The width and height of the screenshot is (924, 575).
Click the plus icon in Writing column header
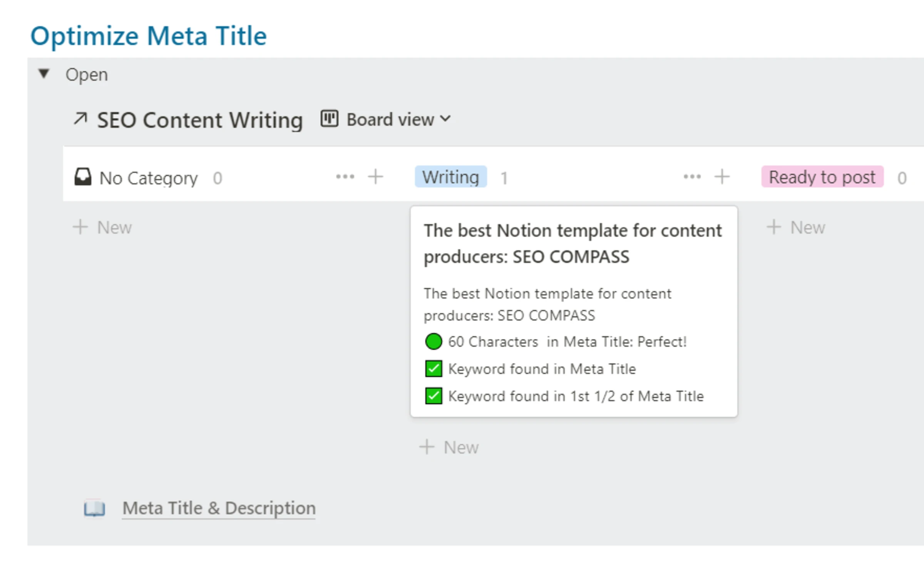[x=722, y=177]
